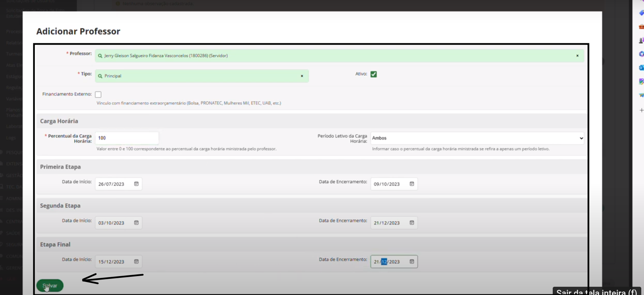Open calendar for Segunda Etapa Data de Encerramento
Screen dimensions: 644x295
(x=412, y=223)
